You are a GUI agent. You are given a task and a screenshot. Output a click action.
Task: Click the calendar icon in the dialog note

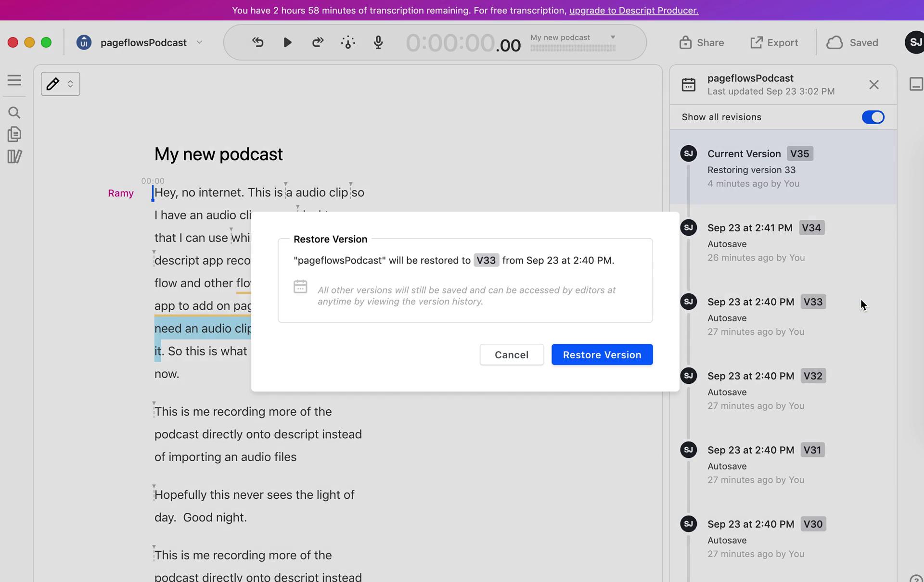300,287
